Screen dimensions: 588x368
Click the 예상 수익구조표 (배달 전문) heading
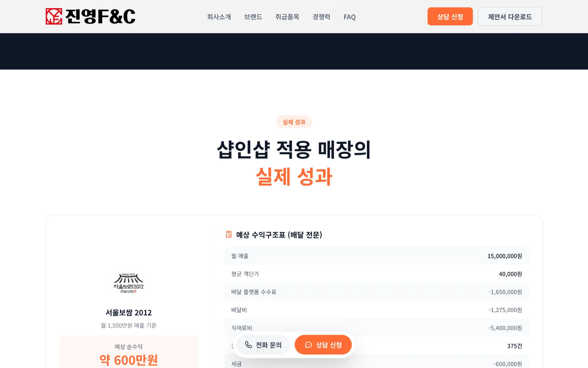point(279,235)
